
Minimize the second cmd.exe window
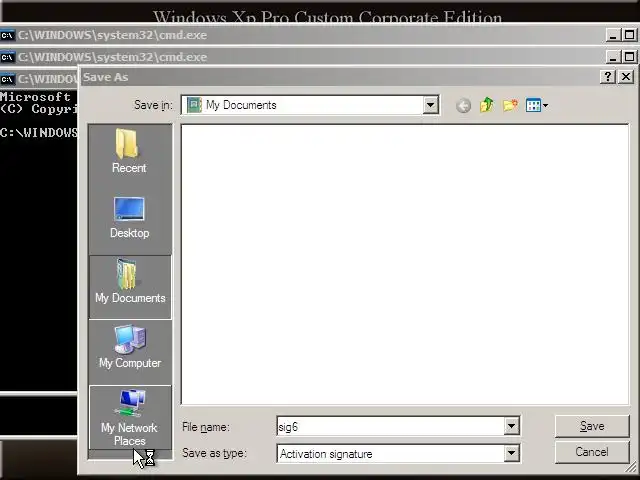612,57
